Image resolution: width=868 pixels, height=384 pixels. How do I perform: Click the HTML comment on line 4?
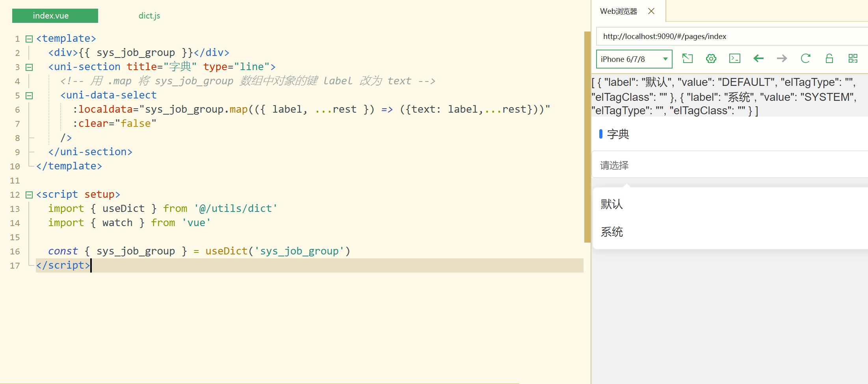click(248, 81)
